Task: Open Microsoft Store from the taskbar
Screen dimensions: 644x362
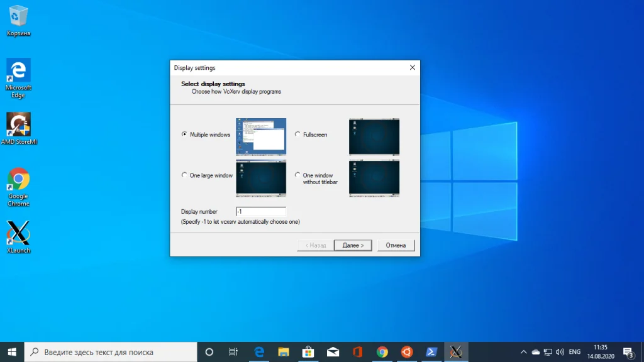Action: pos(308,352)
